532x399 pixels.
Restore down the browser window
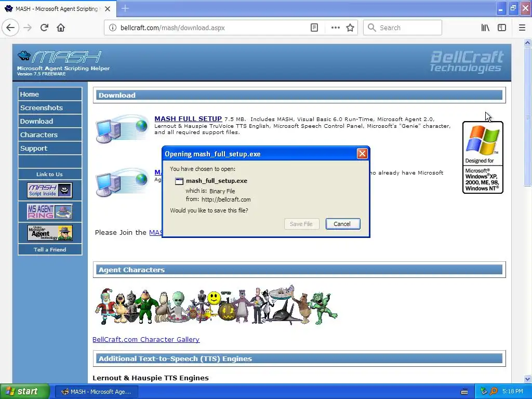513,8
